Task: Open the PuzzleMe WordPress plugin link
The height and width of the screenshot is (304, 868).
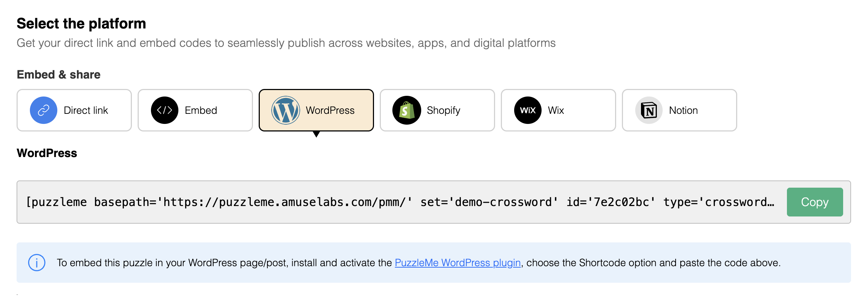Action: pos(458,263)
